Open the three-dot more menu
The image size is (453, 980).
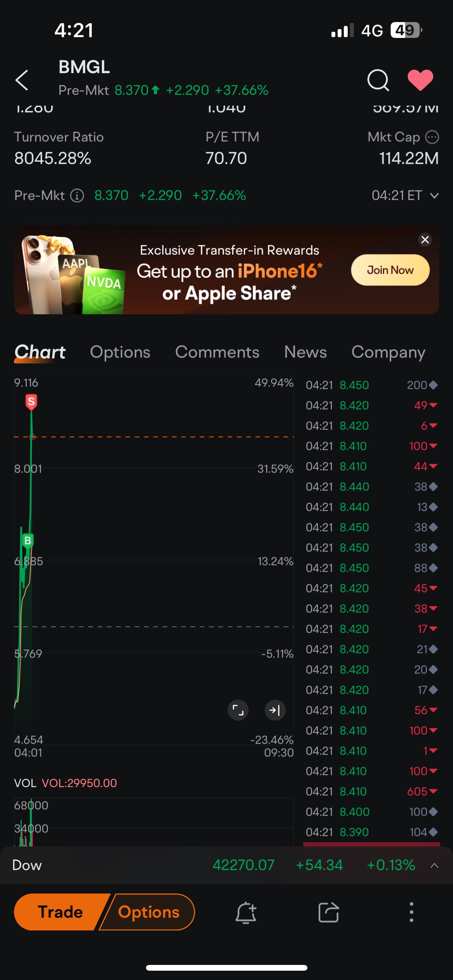click(x=411, y=912)
